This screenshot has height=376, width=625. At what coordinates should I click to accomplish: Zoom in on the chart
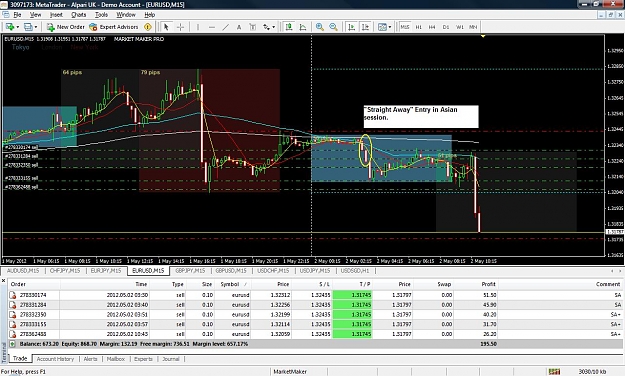pos(320,27)
